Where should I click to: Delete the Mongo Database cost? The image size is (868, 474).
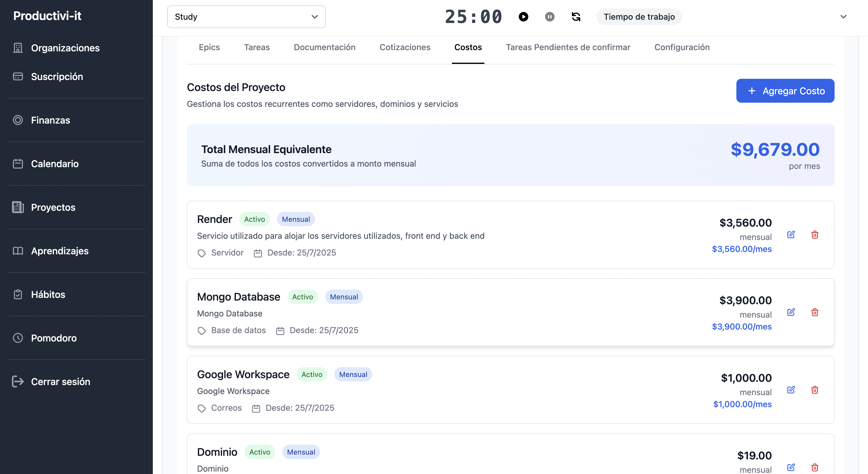click(815, 312)
